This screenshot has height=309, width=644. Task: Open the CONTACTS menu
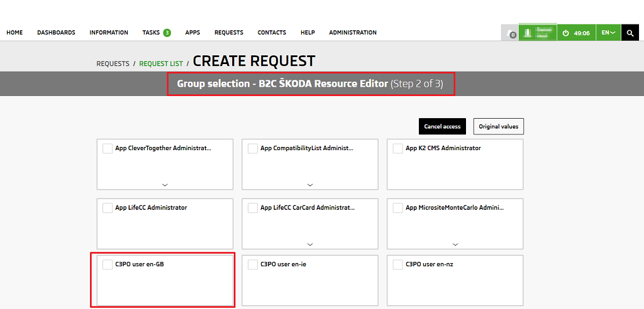click(272, 33)
